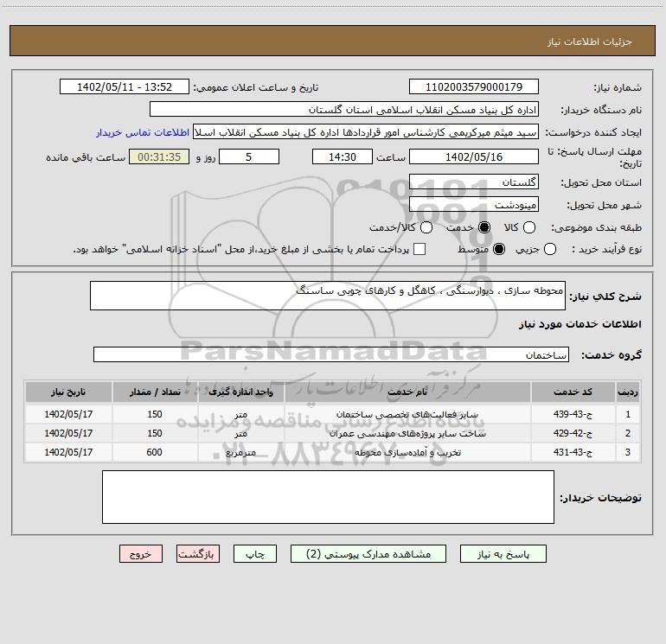The width and height of the screenshot is (666, 644).
Task: Click the کد خدمت column header
Action: pyautogui.click(x=573, y=392)
